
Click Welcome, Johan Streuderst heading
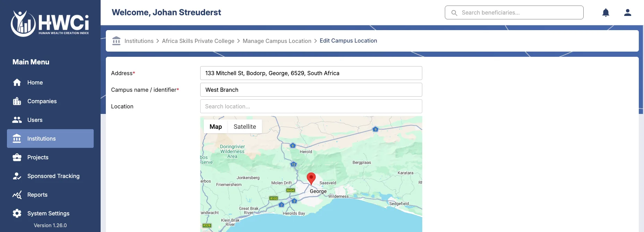click(x=166, y=12)
